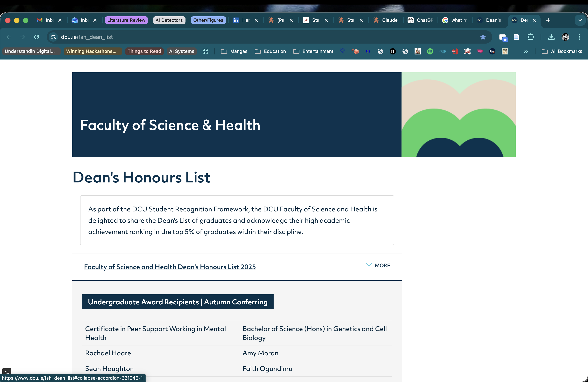Open the Understandin Digital bookmark

coord(32,51)
